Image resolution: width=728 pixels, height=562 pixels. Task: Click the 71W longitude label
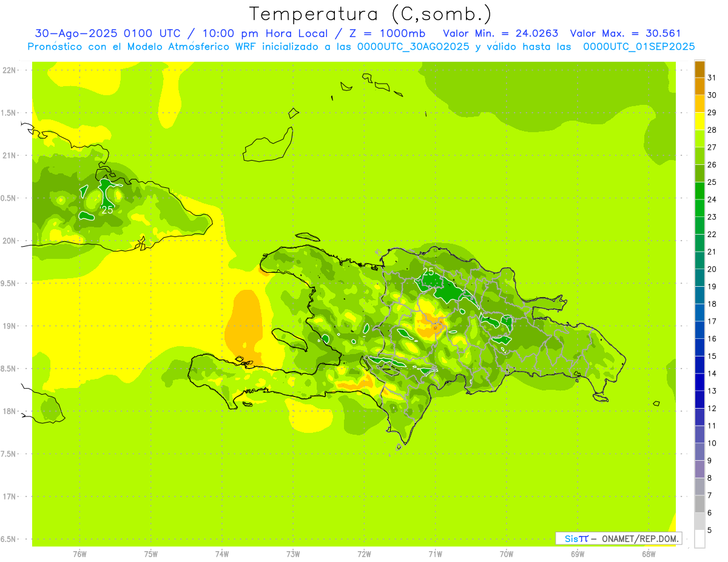point(435,554)
